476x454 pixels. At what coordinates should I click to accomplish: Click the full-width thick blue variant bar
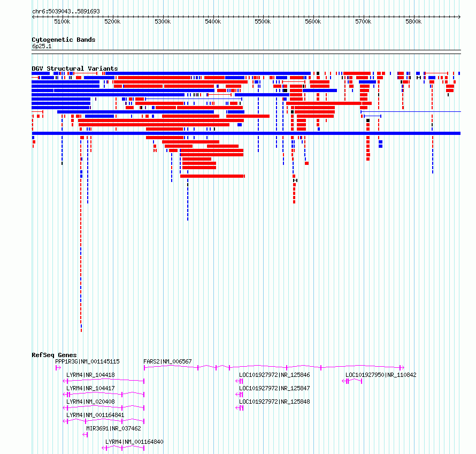tap(246, 133)
